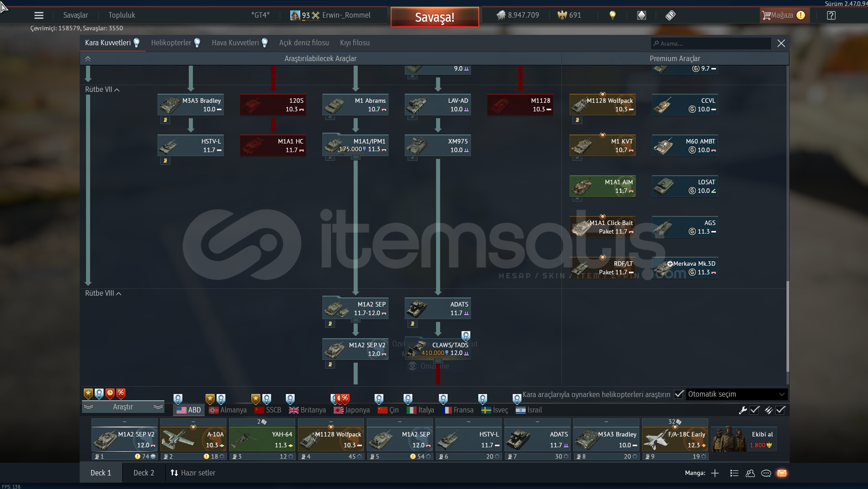
Task: Open the contacts people icon
Action: tap(750, 473)
